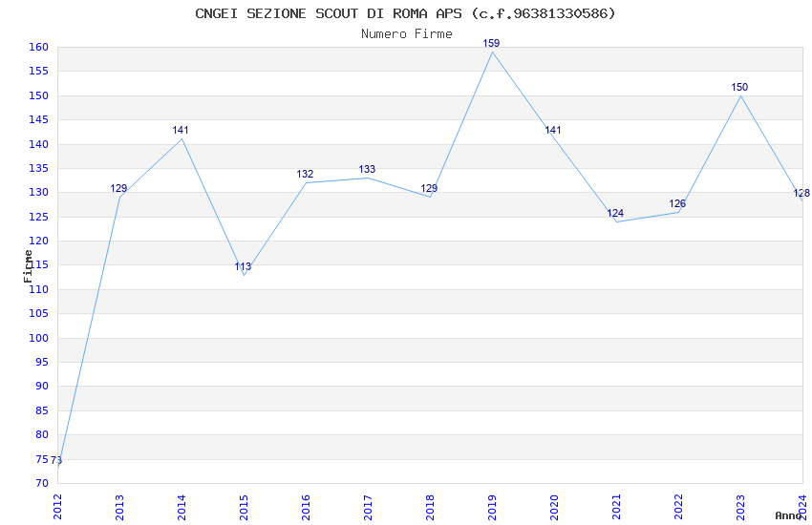Click the y-axis value 125
Viewport: 812px width, 525px height.
(39, 217)
